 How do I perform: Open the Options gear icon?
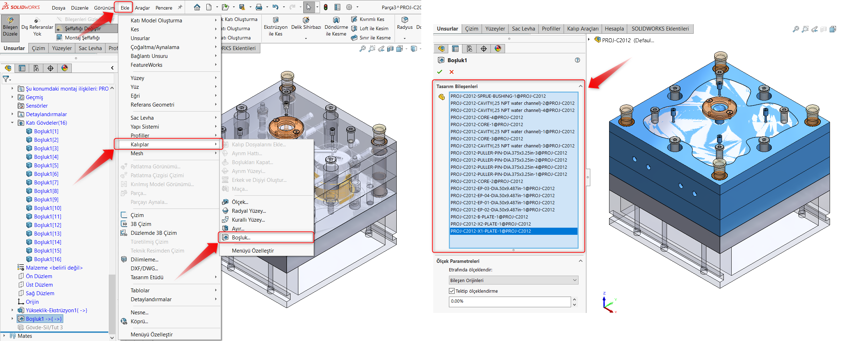pos(349,7)
